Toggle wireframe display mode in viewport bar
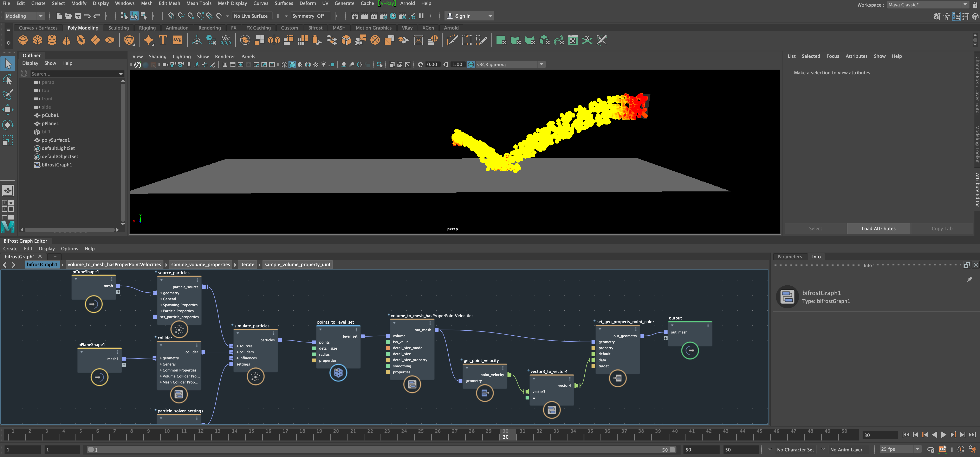Image resolution: width=980 pixels, height=457 pixels. click(x=284, y=64)
